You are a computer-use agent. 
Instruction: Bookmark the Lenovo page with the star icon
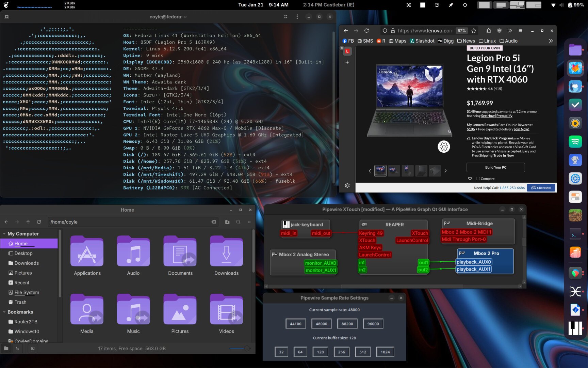[474, 31]
